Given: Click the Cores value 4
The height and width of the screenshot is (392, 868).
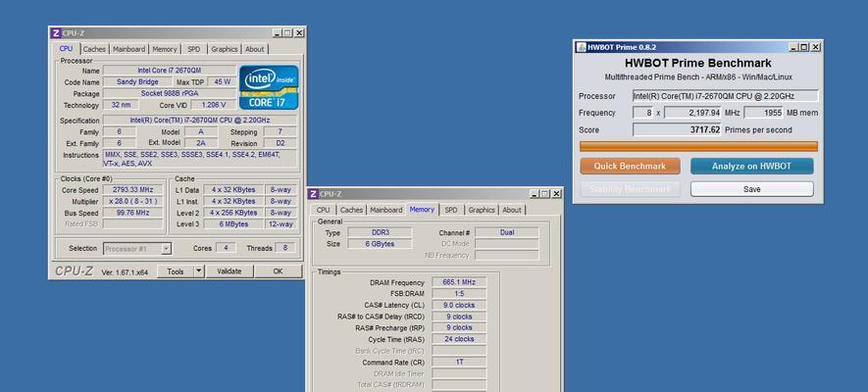Looking at the screenshot, I should (x=226, y=248).
